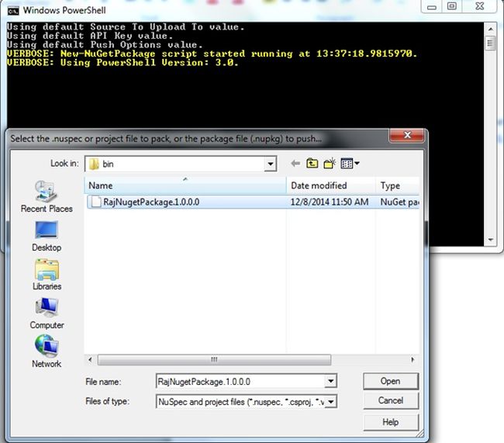The width and height of the screenshot is (504, 443).
Task: Open the view menu icon
Action: pos(347,164)
